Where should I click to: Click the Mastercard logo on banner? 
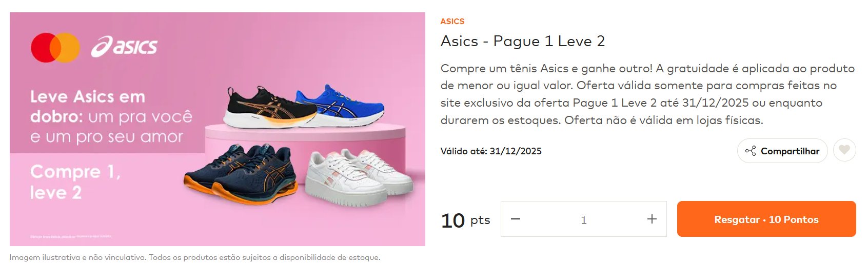[x=55, y=48]
